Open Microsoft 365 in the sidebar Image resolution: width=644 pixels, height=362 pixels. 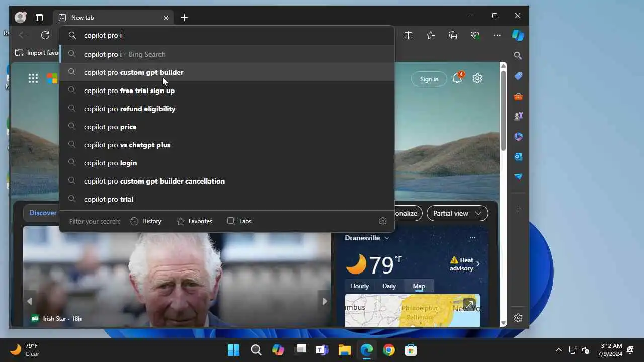[518, 136]
